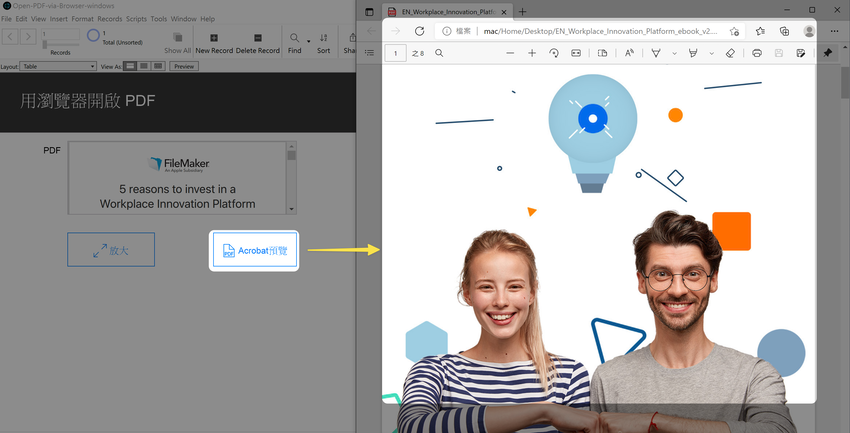Click Save As icon in PDF toolbar

(x=801, y=53)
